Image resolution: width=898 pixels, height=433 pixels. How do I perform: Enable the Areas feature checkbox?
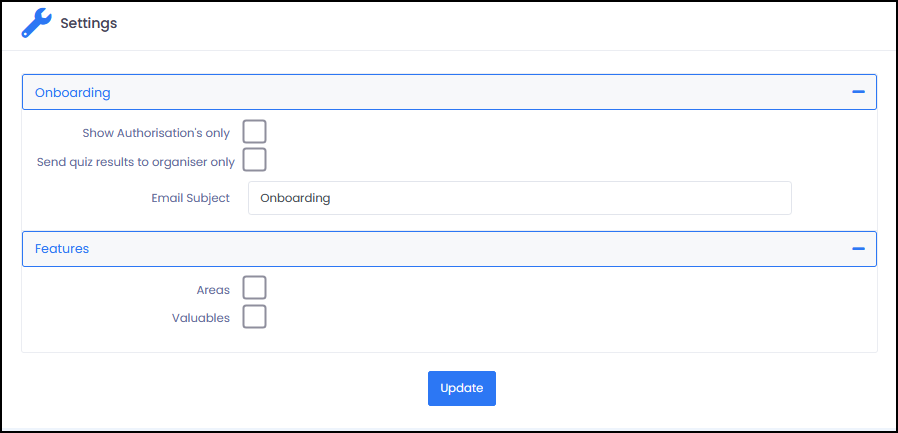point(255,289)
